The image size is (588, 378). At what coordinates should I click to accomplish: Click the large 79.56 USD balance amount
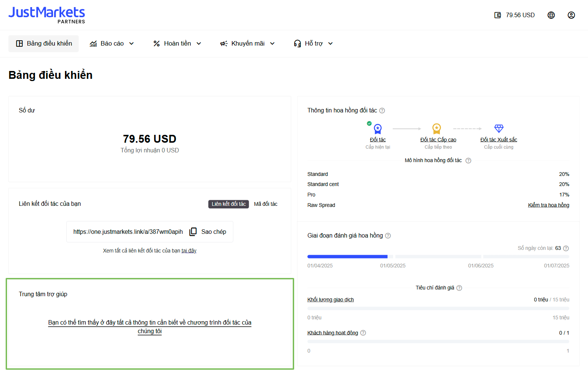pyautogui.click(x=150, y=139)
